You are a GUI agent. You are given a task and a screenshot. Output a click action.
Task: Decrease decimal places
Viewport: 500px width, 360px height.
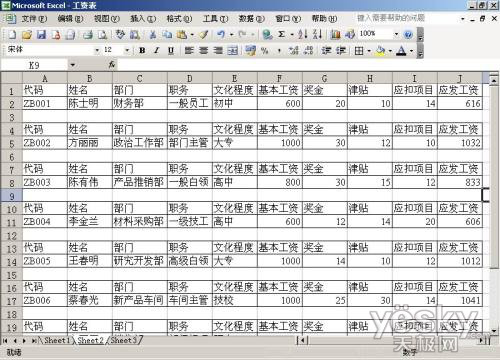tap(309, 51)
